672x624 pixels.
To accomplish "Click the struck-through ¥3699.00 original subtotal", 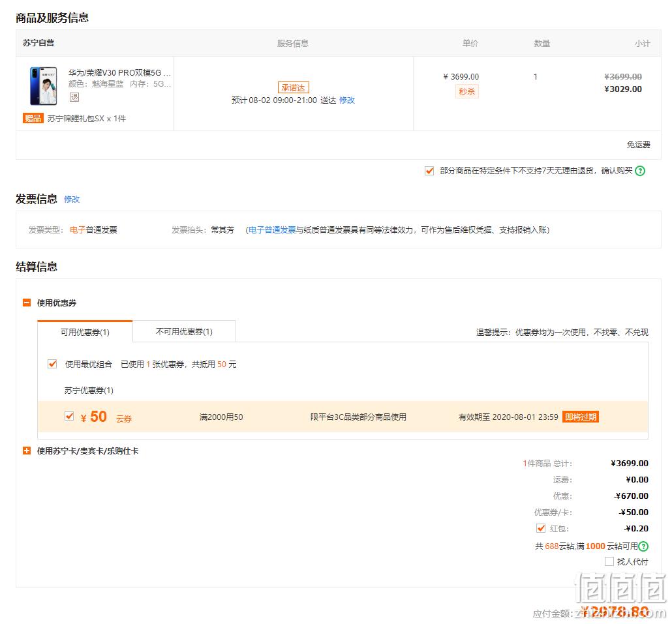I will pyautogui.click(x=622, y=77).
